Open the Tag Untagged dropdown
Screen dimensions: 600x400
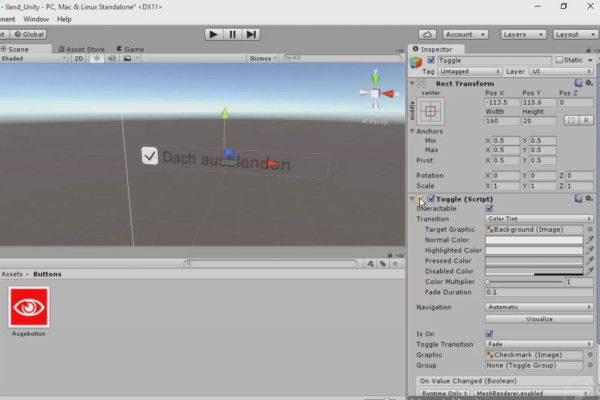(470, 72)
